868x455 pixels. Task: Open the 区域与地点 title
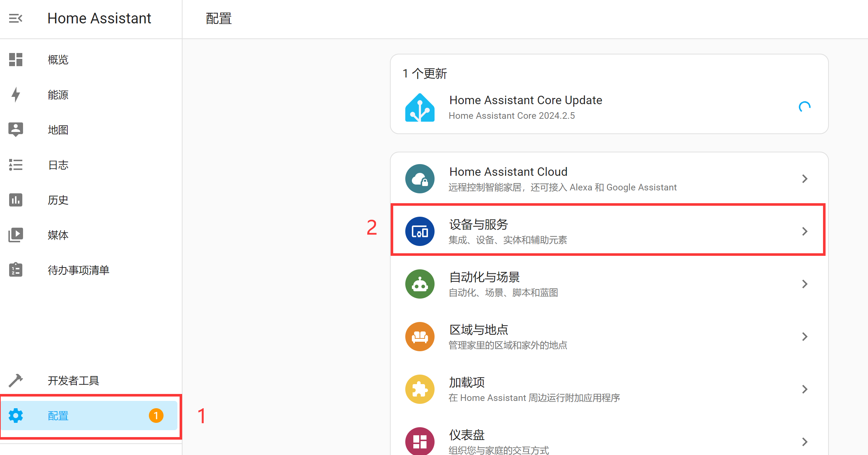pos(479,330)
